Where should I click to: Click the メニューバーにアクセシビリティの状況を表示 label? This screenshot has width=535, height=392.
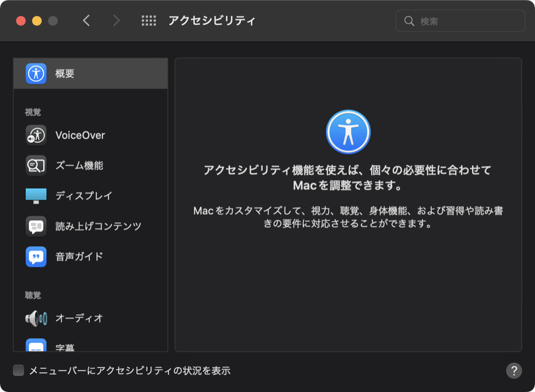pyautogui.click(x=129, y=371)
